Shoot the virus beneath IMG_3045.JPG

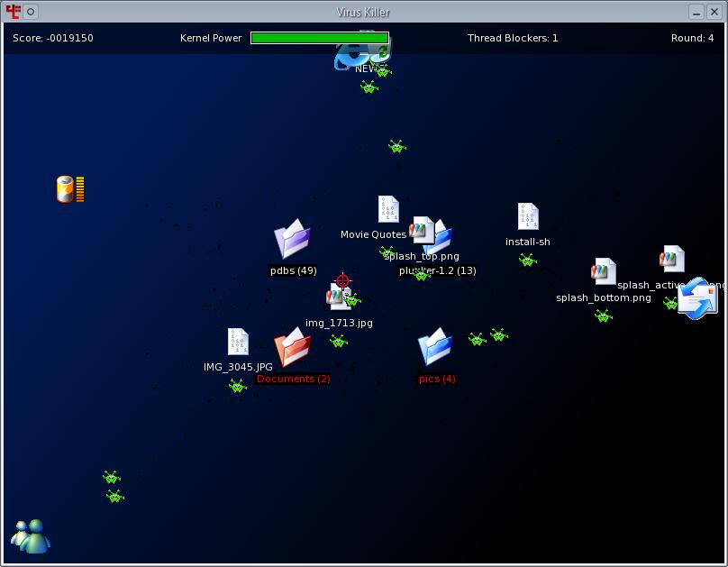pos(237,386)
